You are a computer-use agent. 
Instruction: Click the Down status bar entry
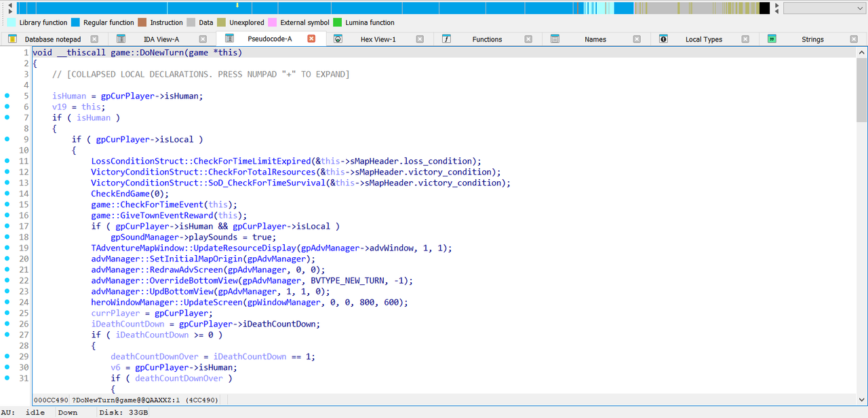click(68, 413)
